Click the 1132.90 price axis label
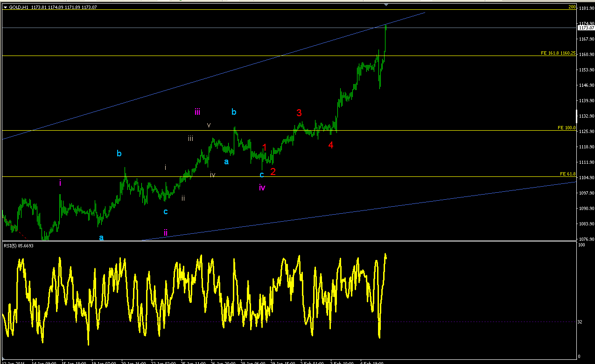The image size is (595, 364). click(586, 116)
